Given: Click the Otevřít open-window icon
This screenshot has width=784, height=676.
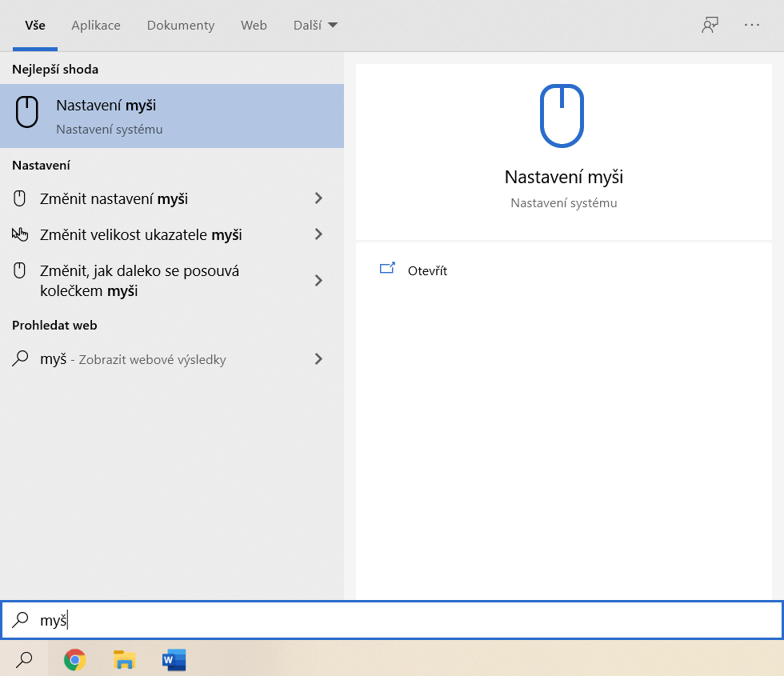Looking at the screenshot, I should (387, 269).
